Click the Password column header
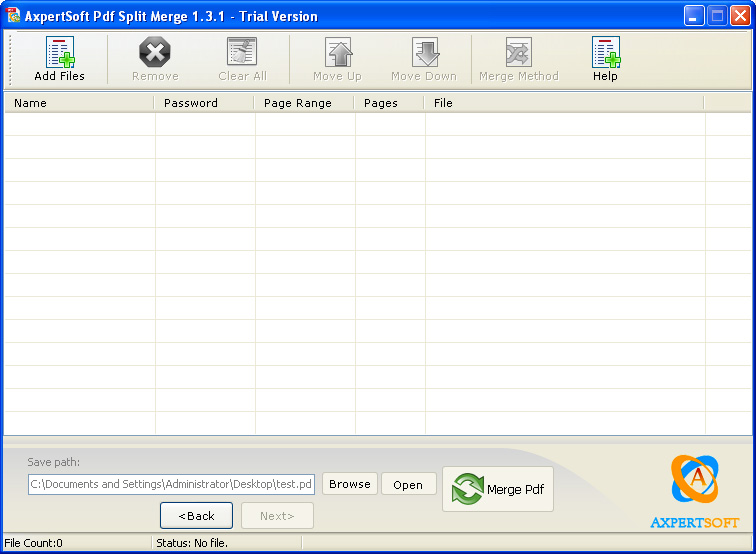 pyautogui.click(x=204, y=103)
